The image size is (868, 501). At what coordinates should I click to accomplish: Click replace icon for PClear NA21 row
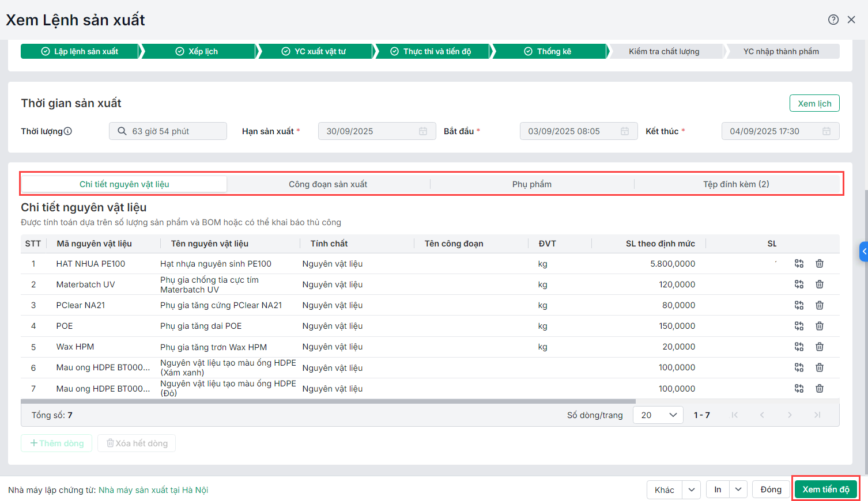coord(799,305)
